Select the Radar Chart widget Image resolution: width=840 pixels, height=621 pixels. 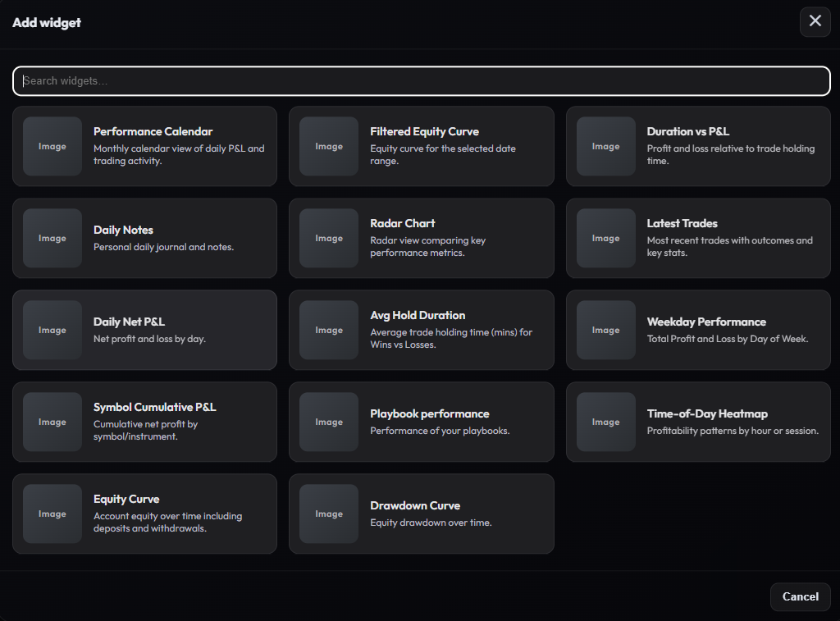(421, 238)
